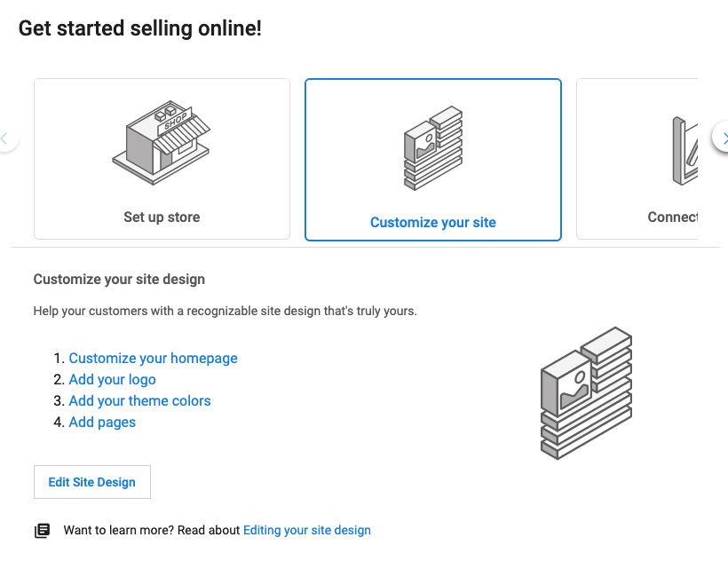Click the left carousel arrow
The height and width of the screenshot is (569, 728).
tap(4, 138)
